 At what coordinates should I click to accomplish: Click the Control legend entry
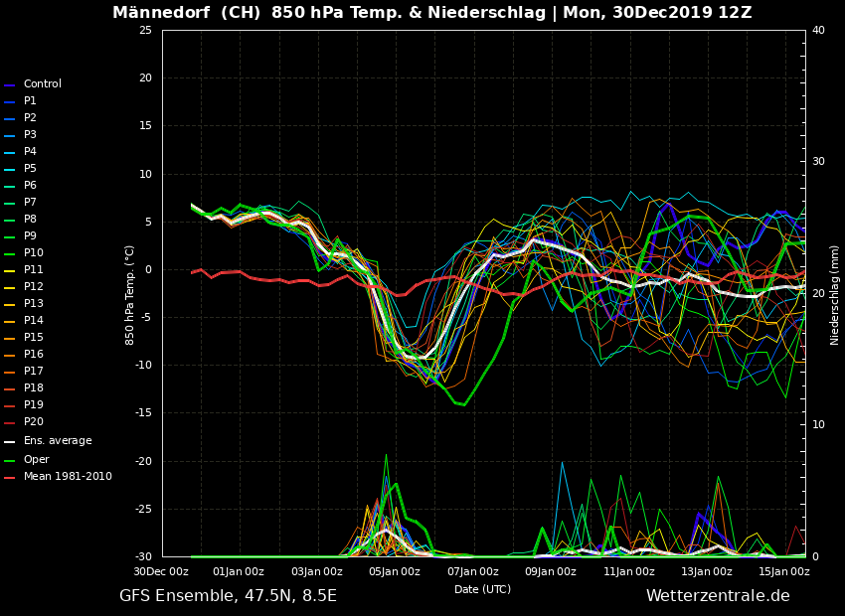(42, 84)
